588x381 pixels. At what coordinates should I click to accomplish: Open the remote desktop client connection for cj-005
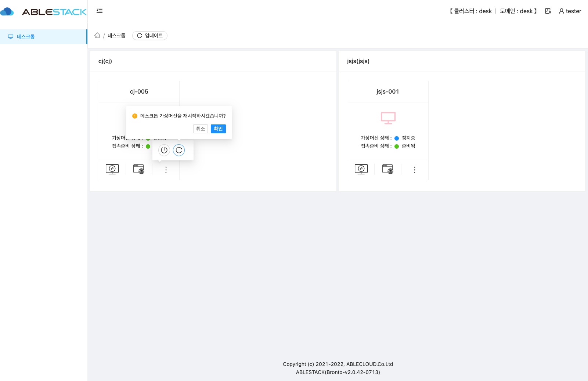pos(112,169)
